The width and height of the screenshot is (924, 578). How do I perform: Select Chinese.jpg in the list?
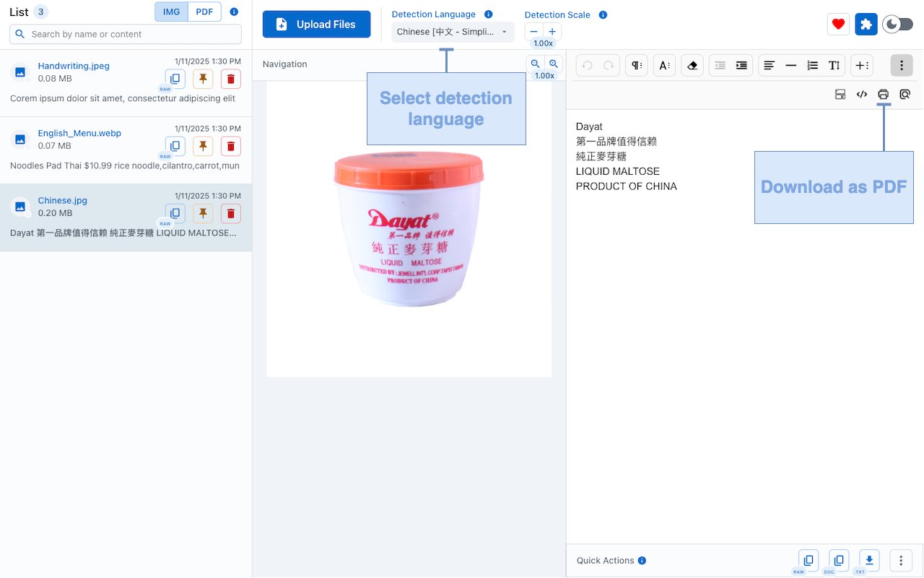[x=63, y=200]
